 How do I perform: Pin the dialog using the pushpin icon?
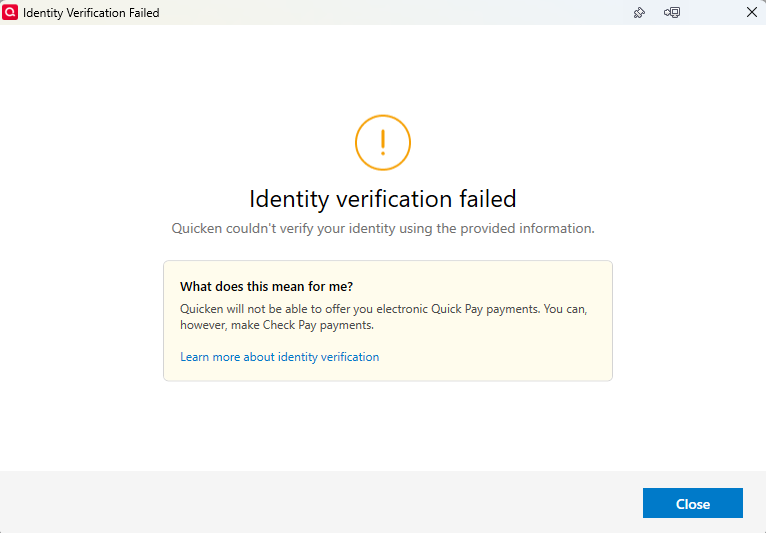(x=640, y=13)
